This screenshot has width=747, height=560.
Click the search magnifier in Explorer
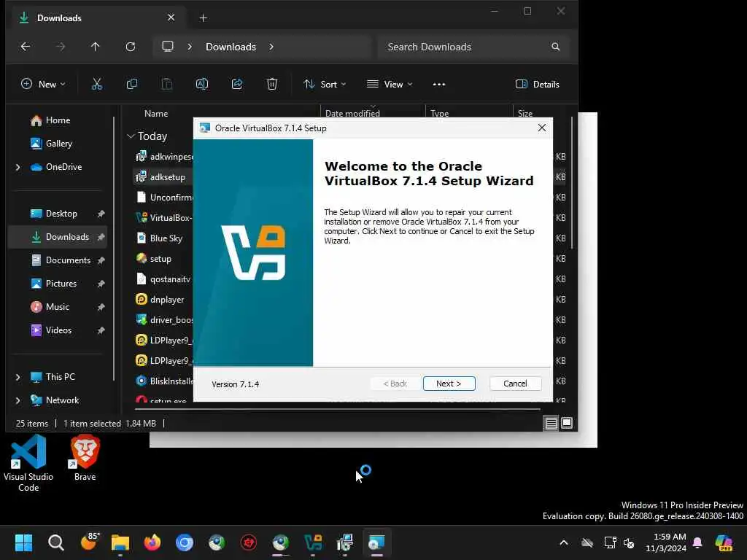555,47
